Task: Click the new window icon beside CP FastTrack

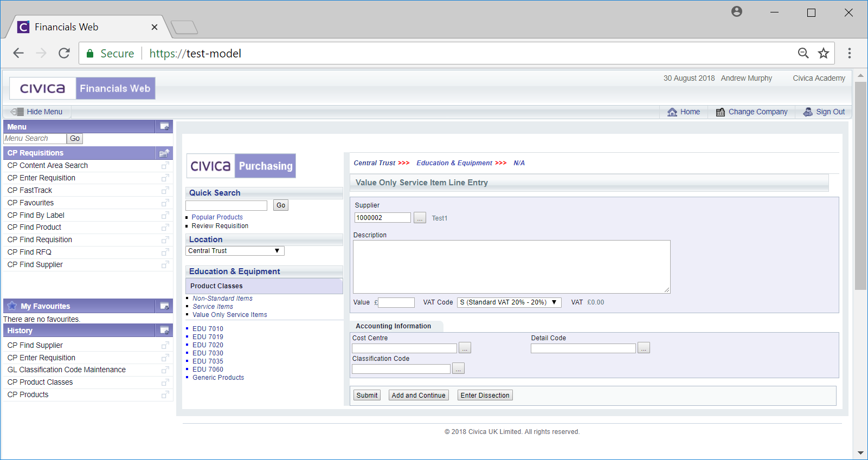Action: pos(165,190)
